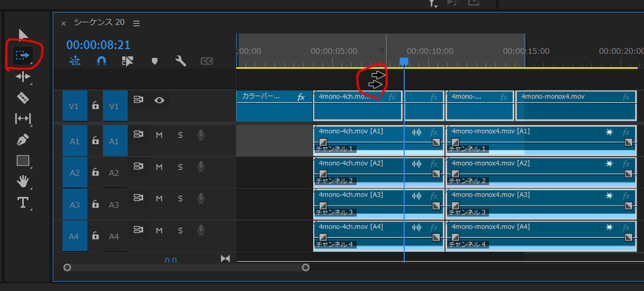Click the blue playhead marker

pos(404,61)
